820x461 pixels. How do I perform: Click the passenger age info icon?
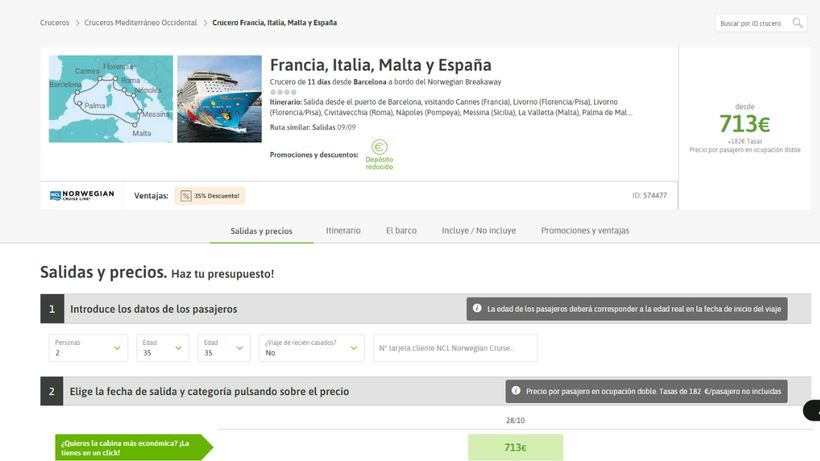477,308
